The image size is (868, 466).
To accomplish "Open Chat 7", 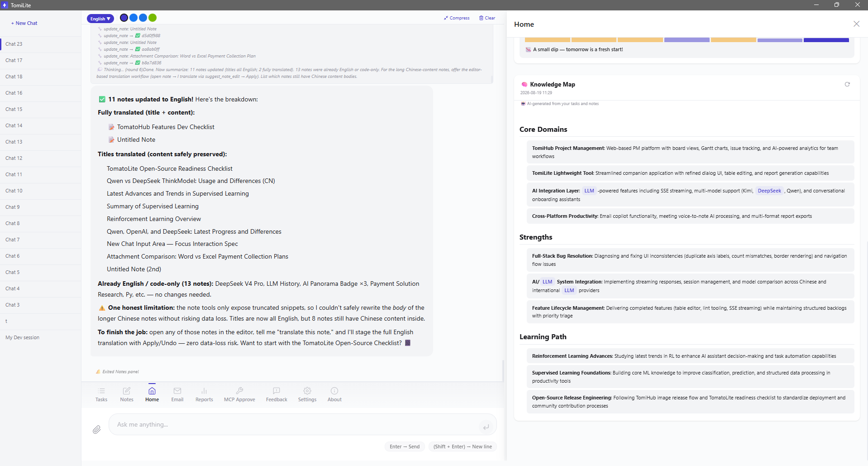I will click(41, 240).
